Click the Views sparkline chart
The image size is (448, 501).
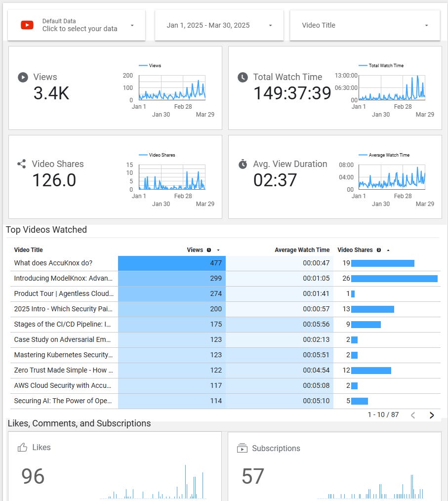pos(172,87)
